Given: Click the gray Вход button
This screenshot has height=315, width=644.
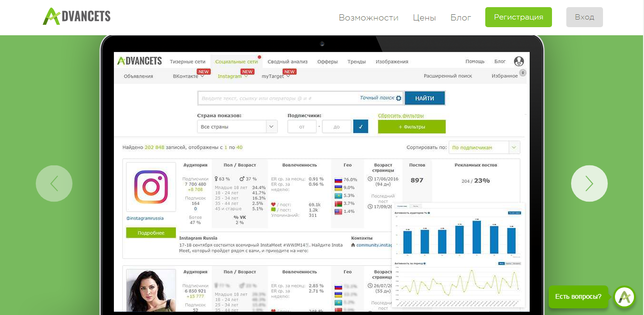Looking at the screenshot, I should pos(584,17).
